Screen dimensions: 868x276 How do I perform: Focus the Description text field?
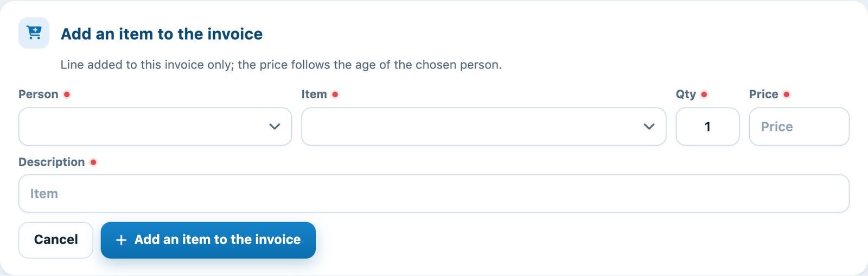[434, 193]
